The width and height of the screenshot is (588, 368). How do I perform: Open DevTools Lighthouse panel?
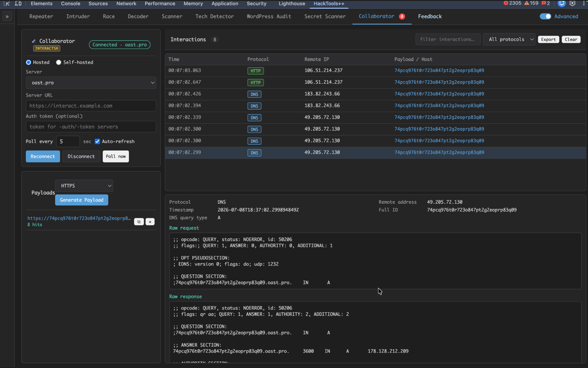292,3
